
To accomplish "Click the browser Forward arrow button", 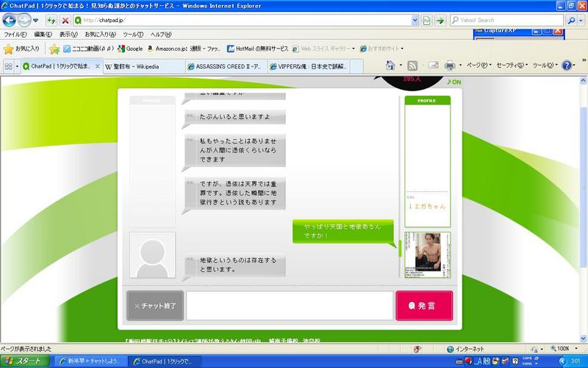I will [x=24, y=21].
